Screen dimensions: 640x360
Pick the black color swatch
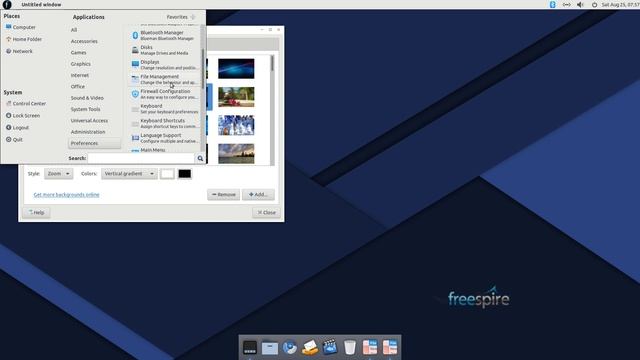(x=184, y=174)
